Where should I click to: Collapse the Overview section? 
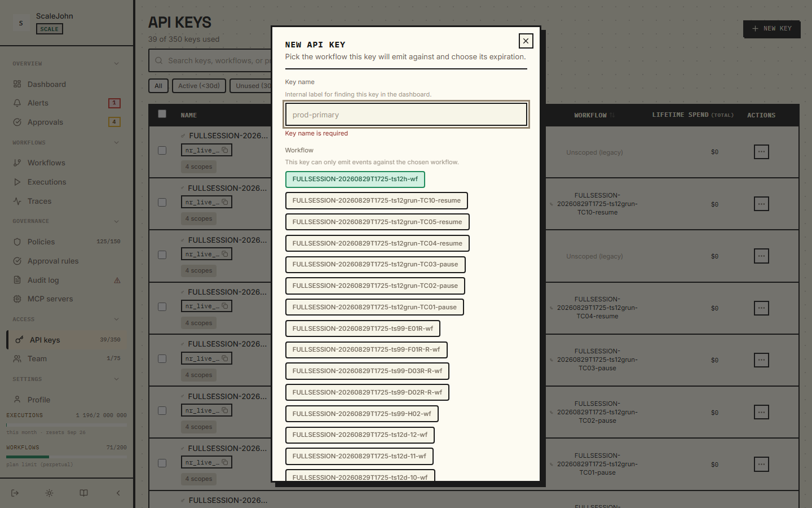click(67, 64)
